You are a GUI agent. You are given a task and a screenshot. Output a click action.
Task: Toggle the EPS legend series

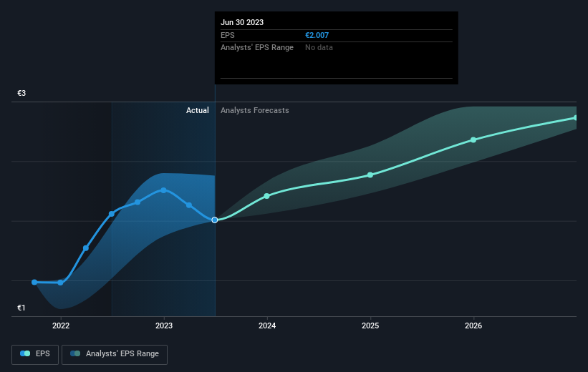tap(35, 354)
